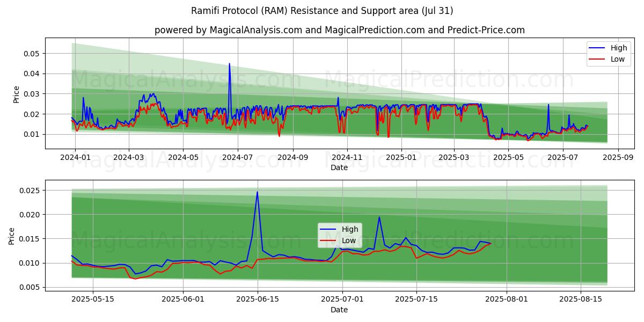This screenshot has width=644, height=322.
Task: Click the 2025-06-01 date tick
Action: (183, 299)
